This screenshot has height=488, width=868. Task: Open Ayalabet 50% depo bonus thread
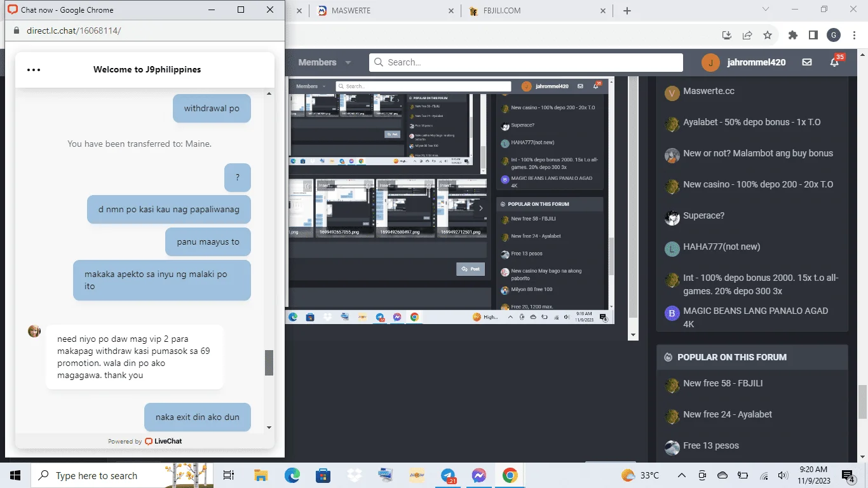pos(752,122)
